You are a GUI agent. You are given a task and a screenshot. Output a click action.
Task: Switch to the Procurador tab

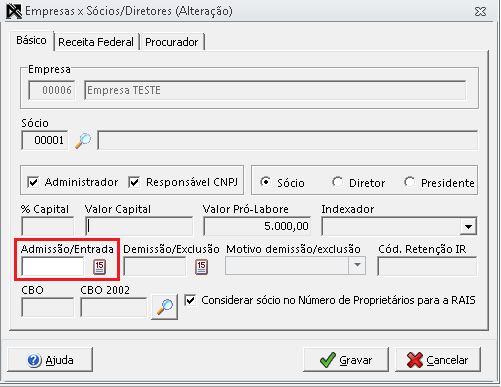[172, 42]
